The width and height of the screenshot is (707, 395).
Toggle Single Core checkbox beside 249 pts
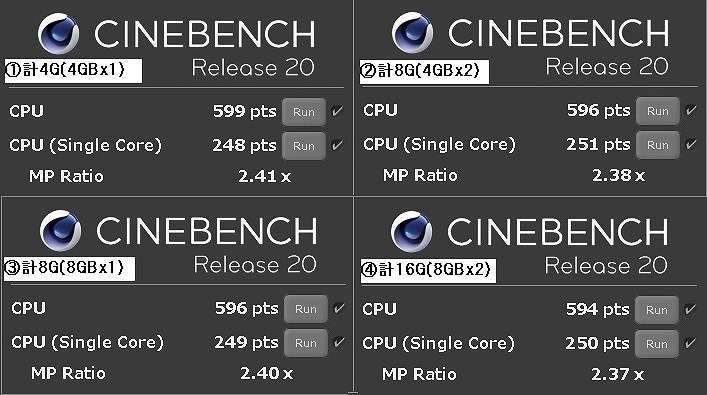[x=339, y=342]
